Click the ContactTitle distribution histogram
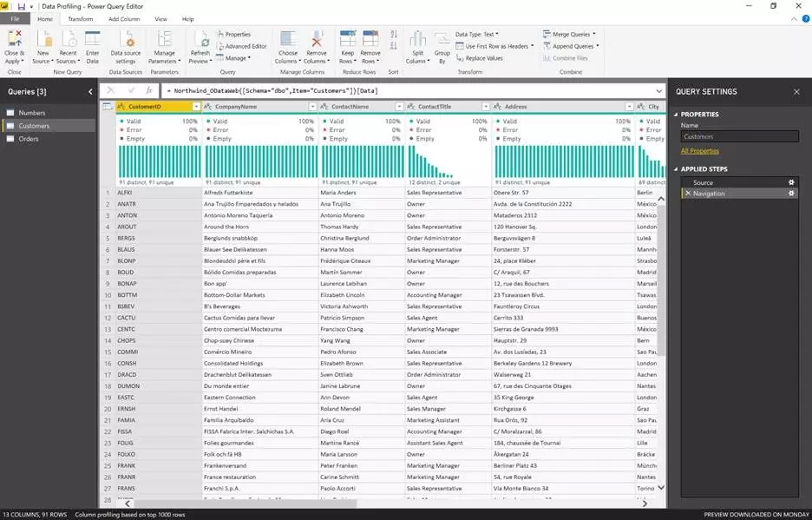This screenshot has height=520, width=812. pos(448,161)
